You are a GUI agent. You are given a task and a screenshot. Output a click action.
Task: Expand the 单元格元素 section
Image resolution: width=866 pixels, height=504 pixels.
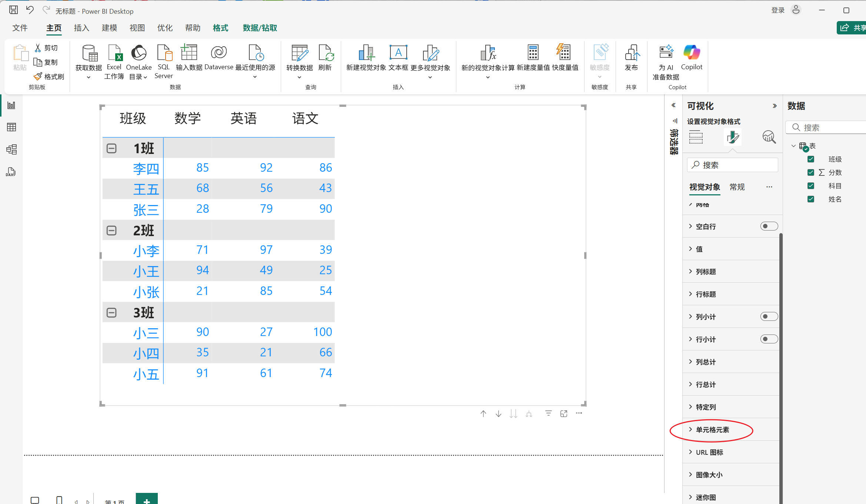tap(712, 430)
